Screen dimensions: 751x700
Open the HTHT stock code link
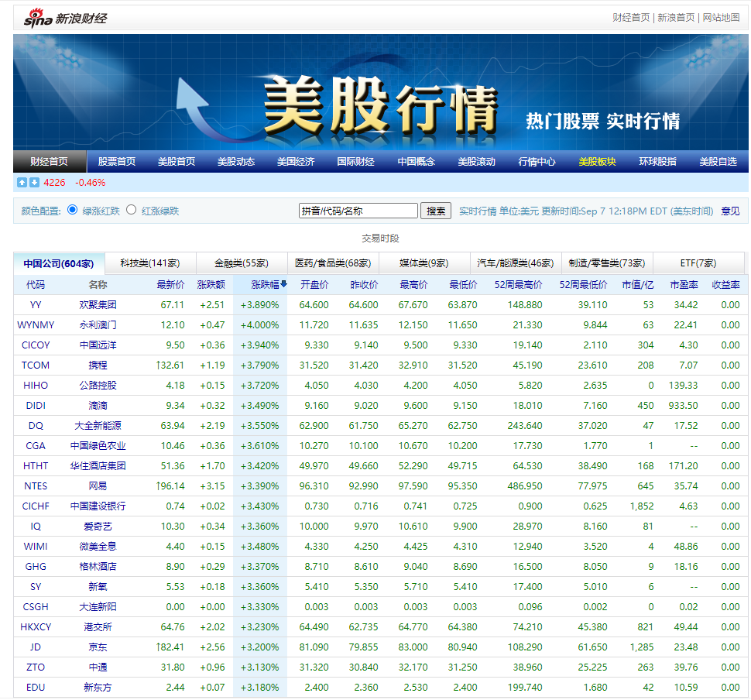36,465
